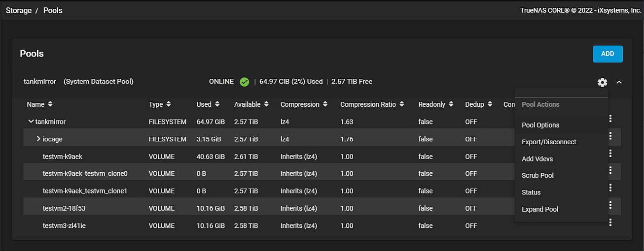Collapse the tankmirror pool panel
Screen dimensions: 644x251
[619, 82]
